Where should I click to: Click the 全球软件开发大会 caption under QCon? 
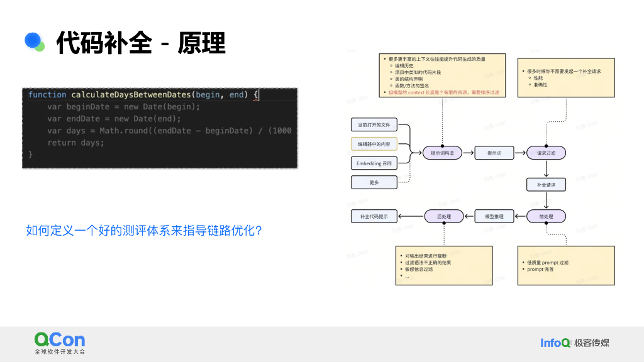60,352
